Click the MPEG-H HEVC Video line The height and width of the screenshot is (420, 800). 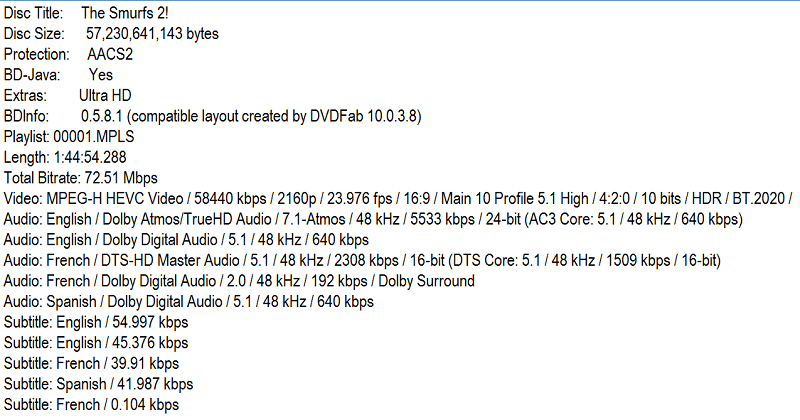tap(397, 199)
